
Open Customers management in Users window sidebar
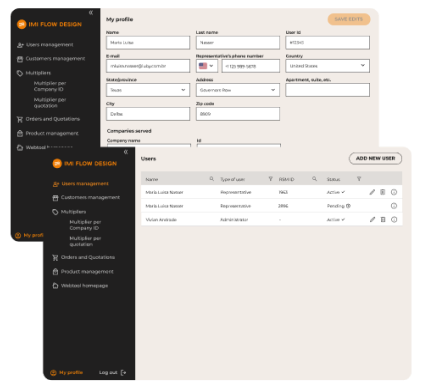pyautogui.click(x=86, y=197)
